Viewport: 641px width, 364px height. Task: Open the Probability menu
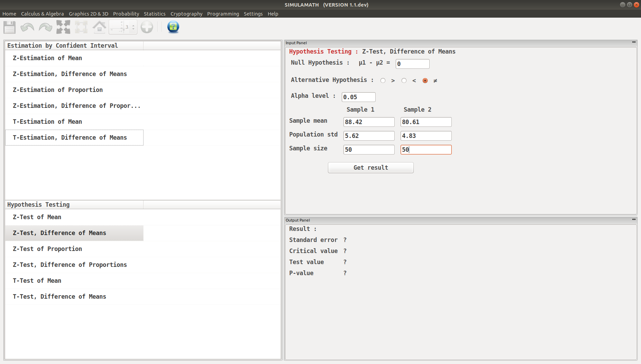click(x=126, y=14)
